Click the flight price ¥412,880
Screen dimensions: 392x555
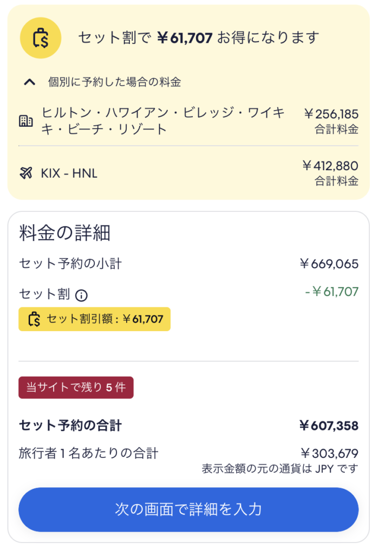330,166
